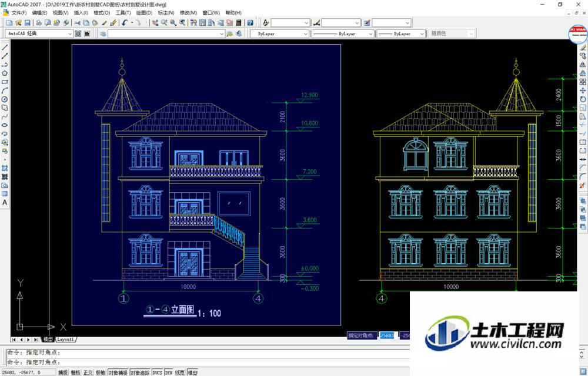
Task: Click the Table Style icon
Action: [x=367, y=23]
